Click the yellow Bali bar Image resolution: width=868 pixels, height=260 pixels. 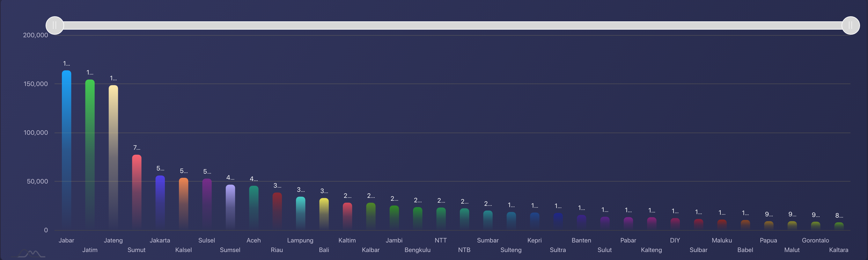324,214
